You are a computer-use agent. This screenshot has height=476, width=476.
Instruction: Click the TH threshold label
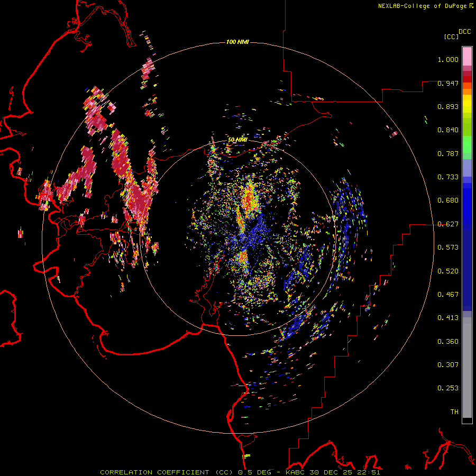pyautogui.click(x=454, y=412)
